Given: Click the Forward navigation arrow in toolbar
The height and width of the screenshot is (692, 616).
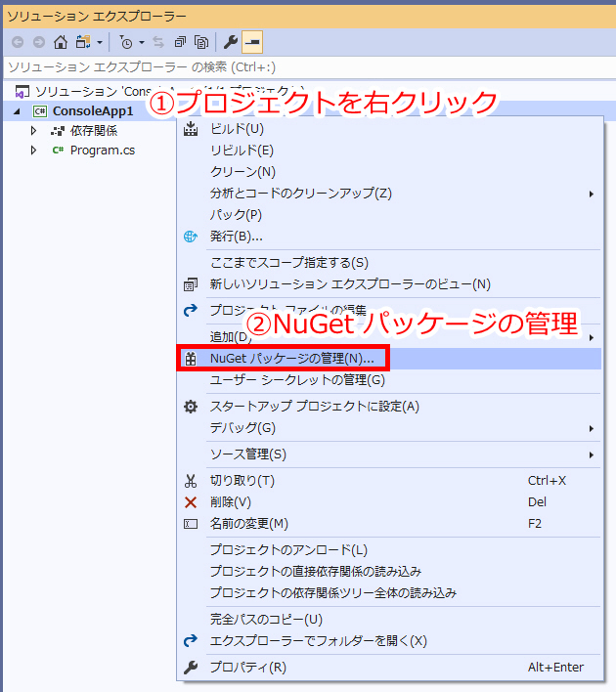Looking at the screenshot, I should (39, 42).
